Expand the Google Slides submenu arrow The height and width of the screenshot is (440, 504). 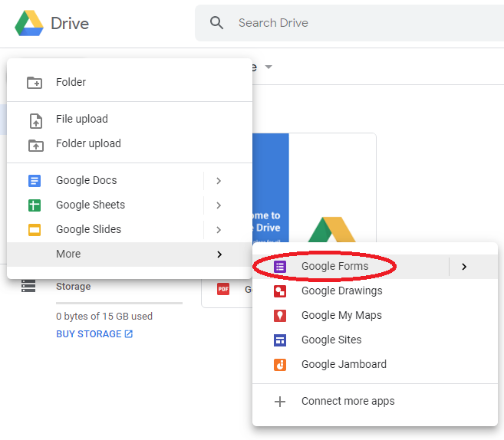point(219,230)
